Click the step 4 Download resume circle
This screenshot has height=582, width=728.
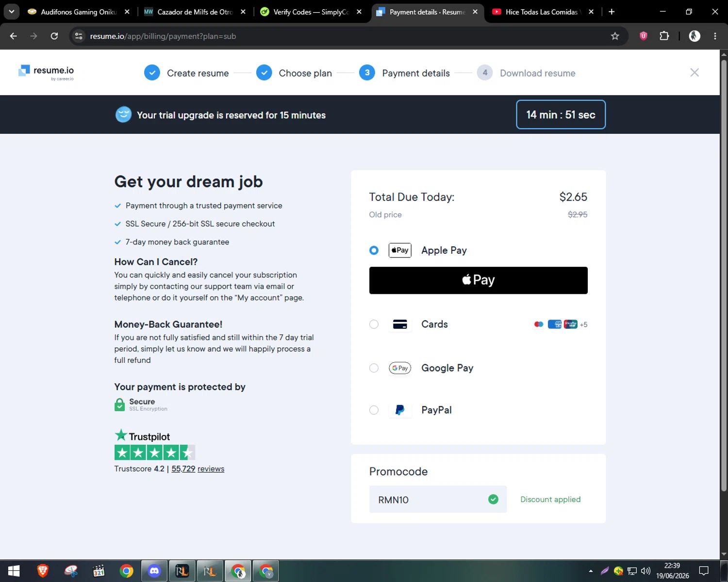click(x=485, y=73)
